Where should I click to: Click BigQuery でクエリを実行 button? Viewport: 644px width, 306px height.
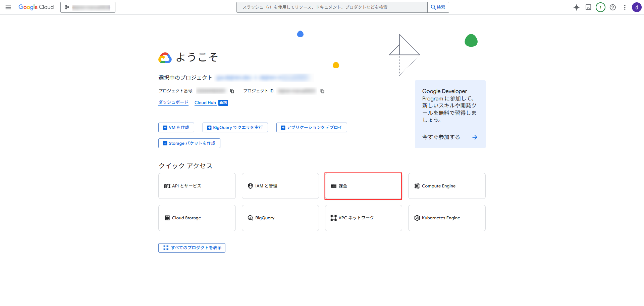point(235,128)
